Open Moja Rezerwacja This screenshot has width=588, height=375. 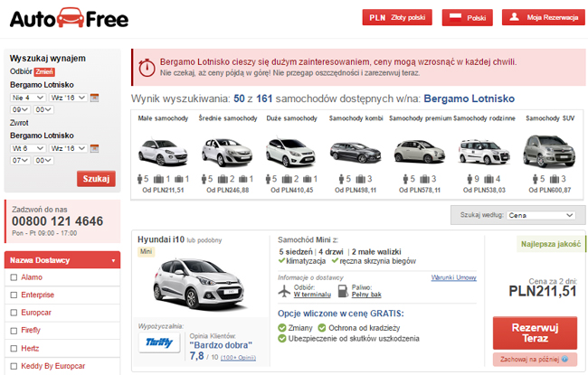544,17
